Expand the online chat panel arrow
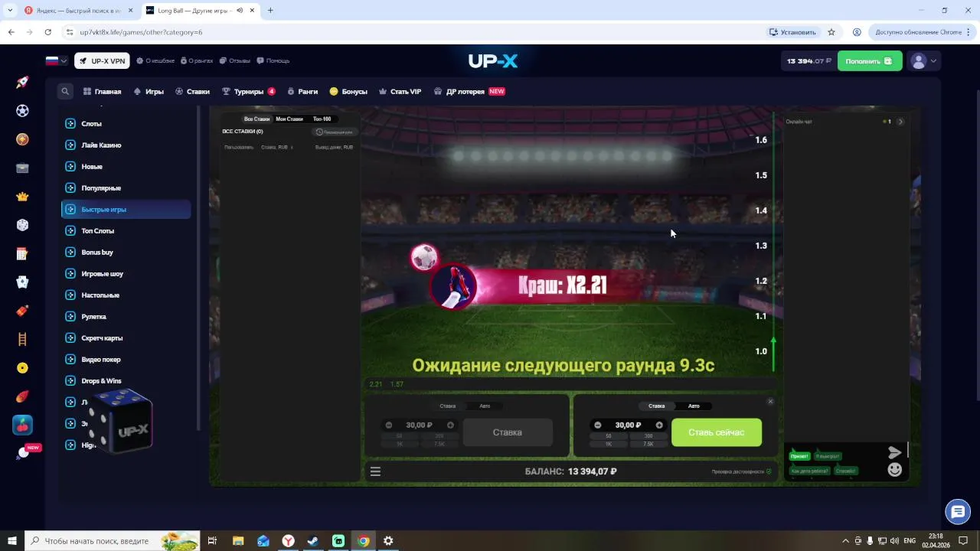Image resolution: width=980 pixels, height=551 pixels. pyautogui.click(x=900, y=122)
